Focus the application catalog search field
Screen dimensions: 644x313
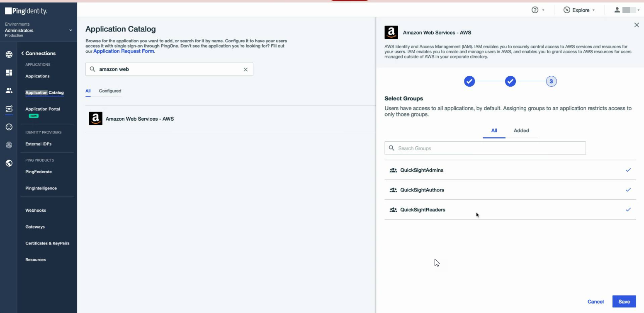coord(169,69)
